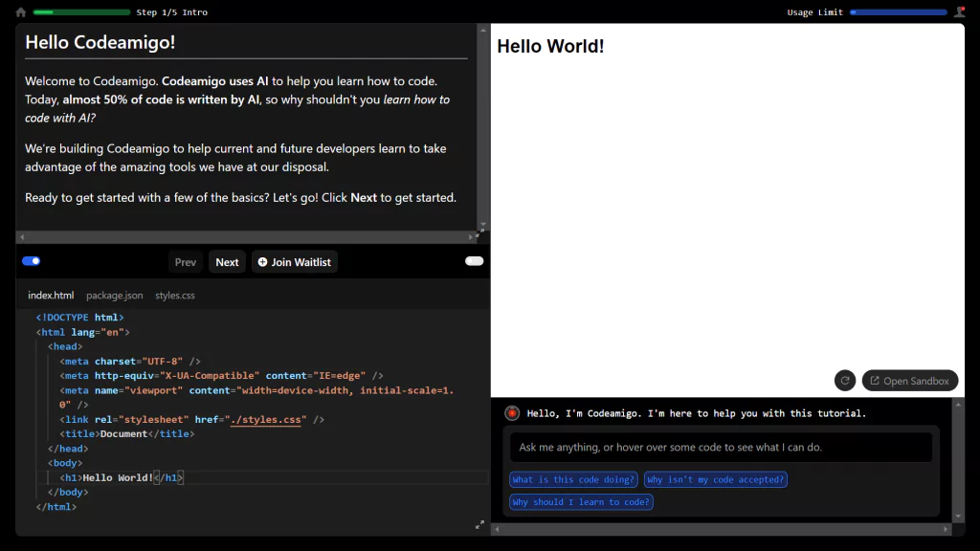Expand the code editor fullscreen icon
Screen dimensions: 980x551
click(479, 525)
